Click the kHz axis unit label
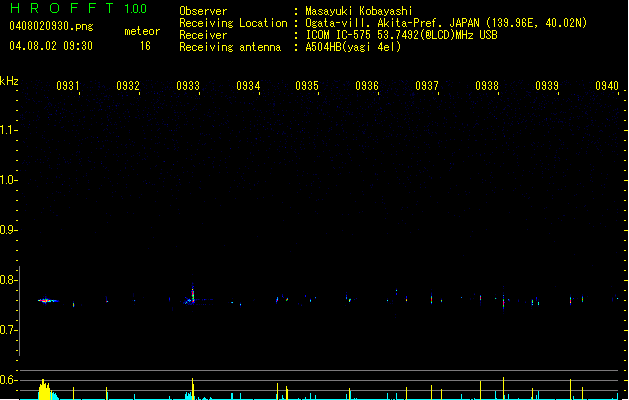This screenshot has width=629, height=400. pos(9,81)
